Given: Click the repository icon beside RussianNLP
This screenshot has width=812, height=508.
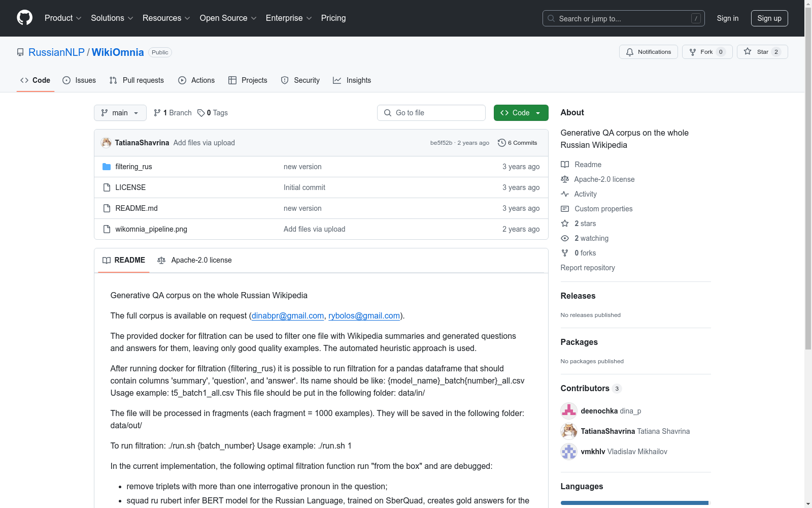Looking at the screenshot, I should coord(20,52).
